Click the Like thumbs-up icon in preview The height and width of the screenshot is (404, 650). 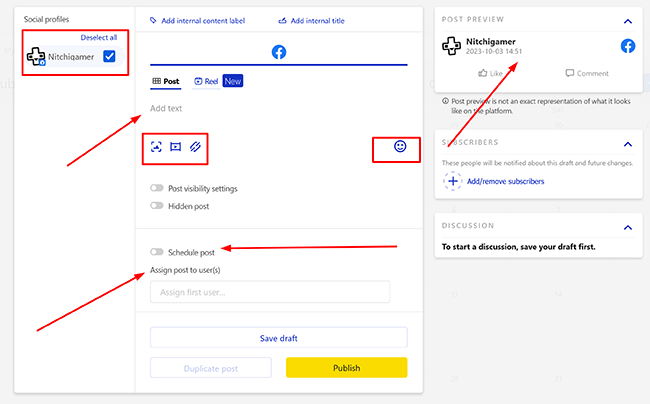click(482, 73)
